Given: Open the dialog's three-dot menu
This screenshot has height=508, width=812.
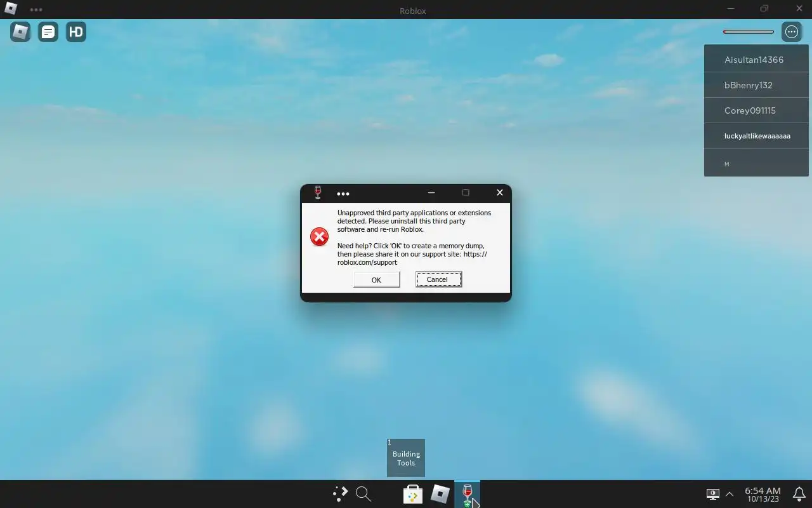Looking at the screenshot, I should [343, 194].
